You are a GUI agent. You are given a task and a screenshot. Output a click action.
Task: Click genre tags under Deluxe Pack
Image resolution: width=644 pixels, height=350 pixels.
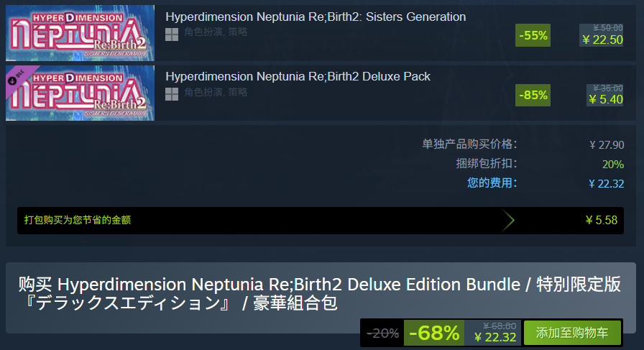[216, 92]
